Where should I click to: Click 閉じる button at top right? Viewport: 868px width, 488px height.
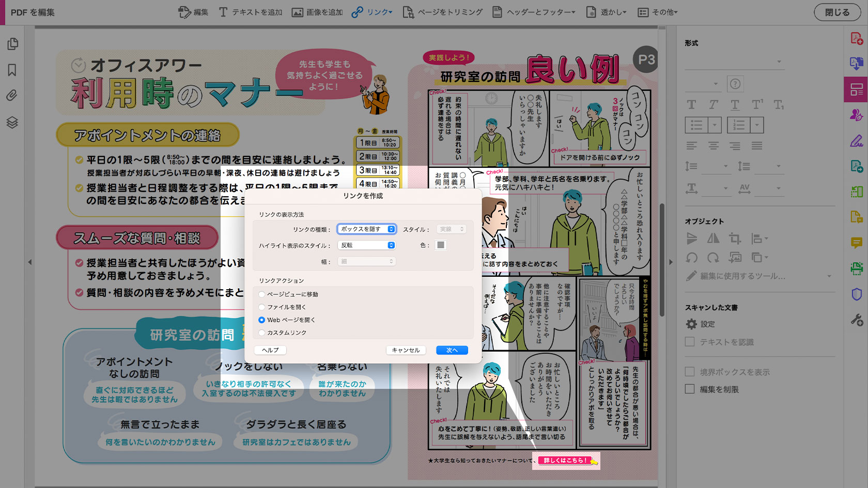pyautogui.click(x=837, y=12)
